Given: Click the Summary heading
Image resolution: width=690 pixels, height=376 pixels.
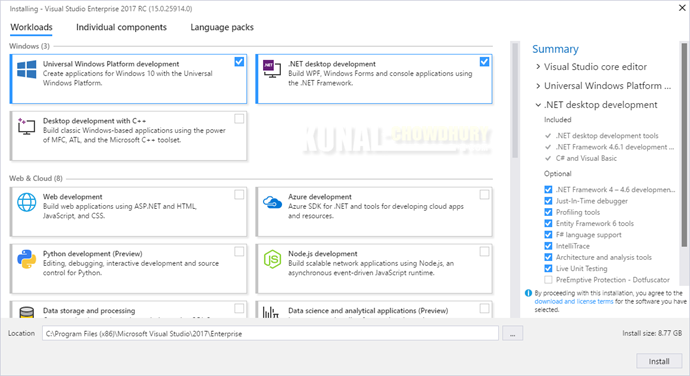Looking at the screenshot, I should click(555, 49).
